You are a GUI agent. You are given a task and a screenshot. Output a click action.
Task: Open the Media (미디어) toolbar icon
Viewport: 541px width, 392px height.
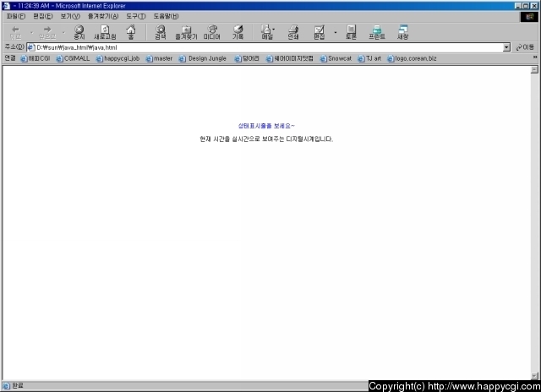click(x=212, y=32)
